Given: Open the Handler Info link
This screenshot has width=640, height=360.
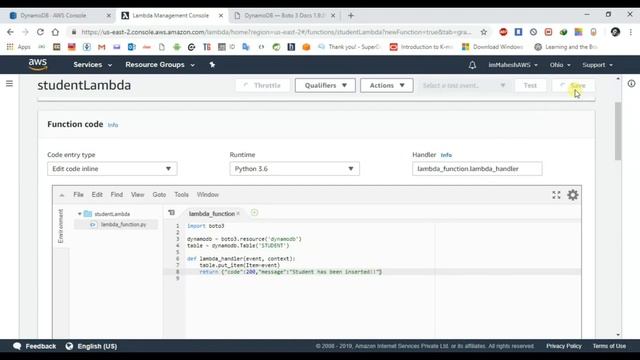Looking at the screenshot, I should pos(446,155).
